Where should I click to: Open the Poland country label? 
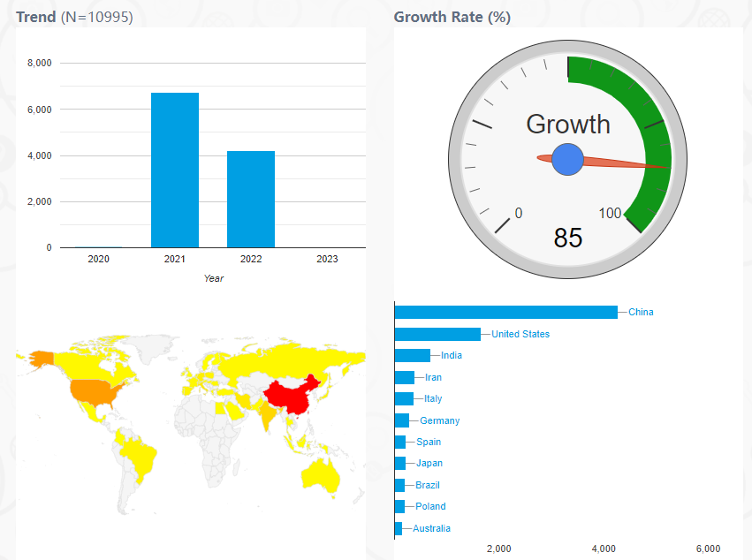pos(430,506)
